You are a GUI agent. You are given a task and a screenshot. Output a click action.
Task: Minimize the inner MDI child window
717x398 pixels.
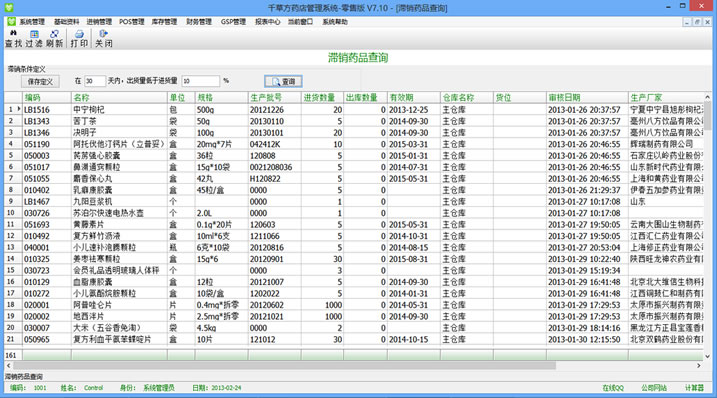(687, 22)
